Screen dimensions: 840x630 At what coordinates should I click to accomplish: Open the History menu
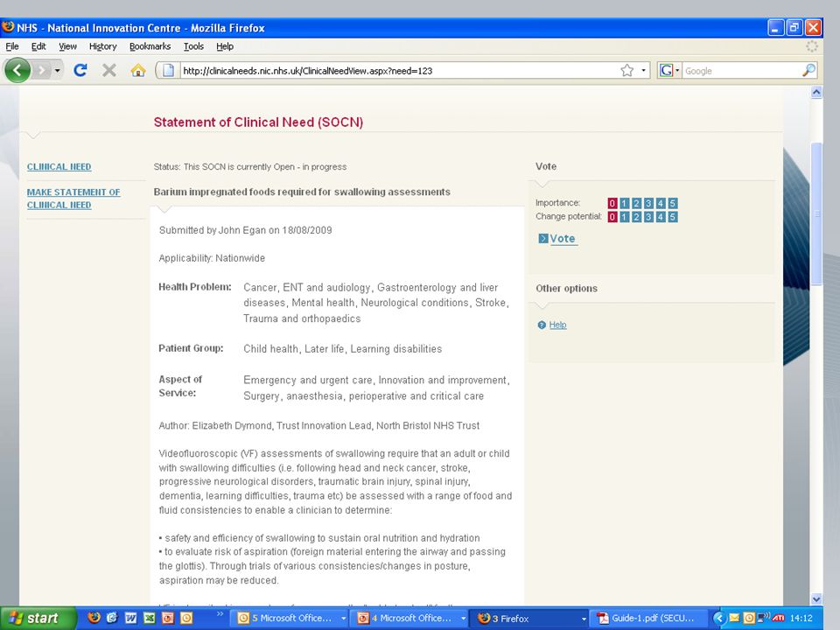click(103, 46)
